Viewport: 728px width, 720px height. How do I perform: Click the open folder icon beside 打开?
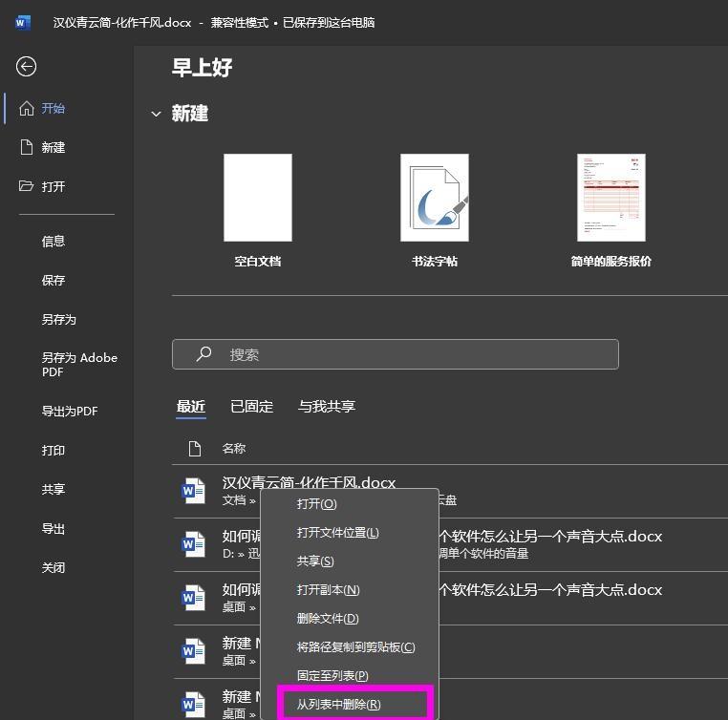click(26, 186)
